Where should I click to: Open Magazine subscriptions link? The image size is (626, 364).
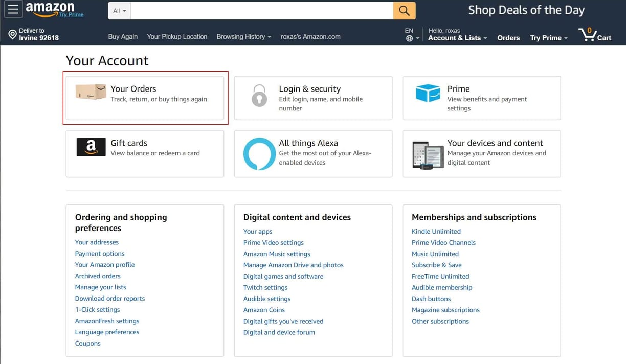point(445,310)
